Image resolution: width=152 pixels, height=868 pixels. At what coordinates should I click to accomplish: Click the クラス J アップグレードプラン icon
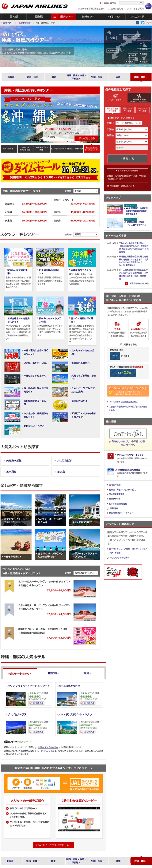point(111,456)
